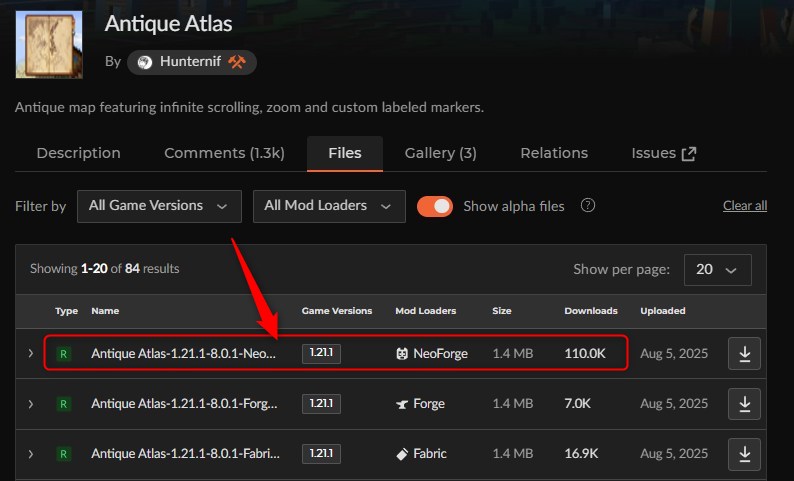Switch to the Relations tab
Viewport: 794px width, 481px height.
point(554,153)
